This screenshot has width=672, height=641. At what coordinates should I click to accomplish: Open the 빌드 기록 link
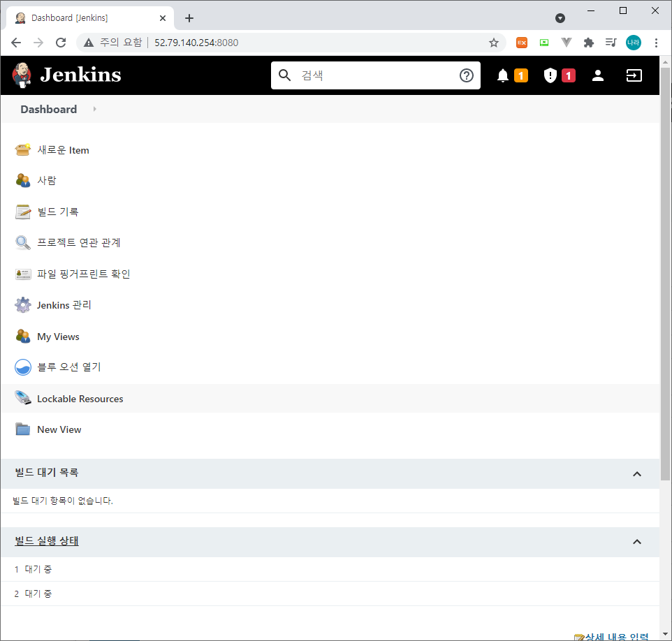tap(58, 212)
